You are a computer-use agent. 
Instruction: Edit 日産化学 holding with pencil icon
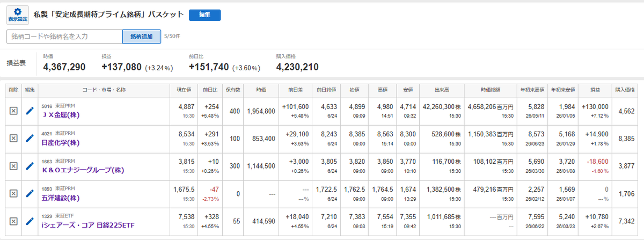[x=30, y=138]
